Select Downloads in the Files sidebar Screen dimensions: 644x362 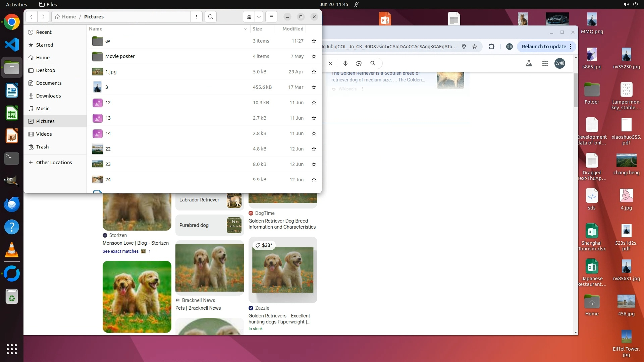[48, 96]
